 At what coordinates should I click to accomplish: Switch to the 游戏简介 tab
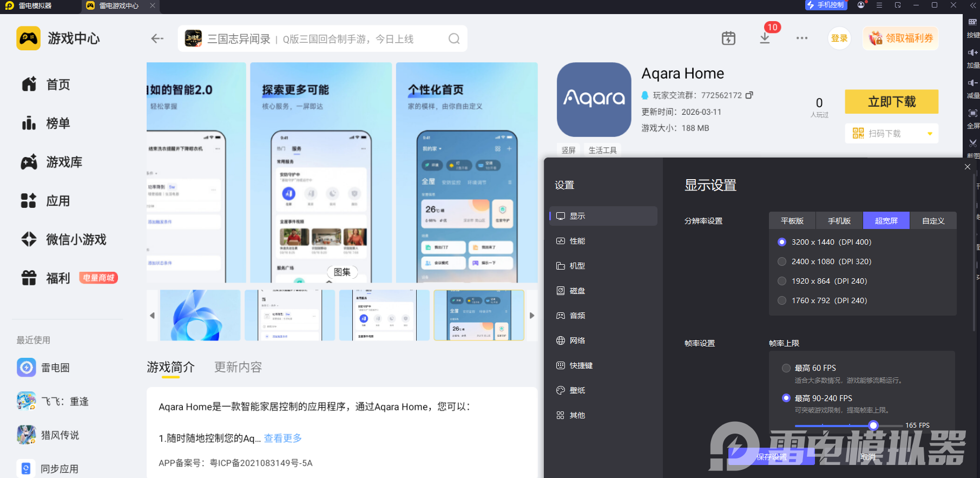(x=170, y=367)
